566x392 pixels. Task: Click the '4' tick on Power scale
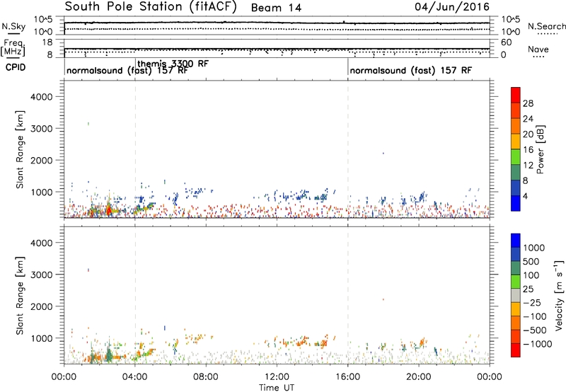click(x=526, y=196)
